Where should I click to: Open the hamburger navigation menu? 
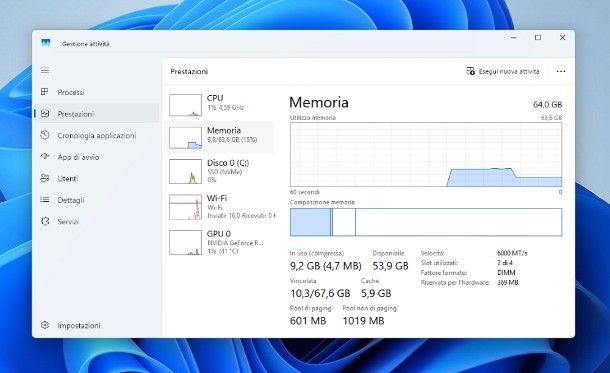click(x=45, y=70)
